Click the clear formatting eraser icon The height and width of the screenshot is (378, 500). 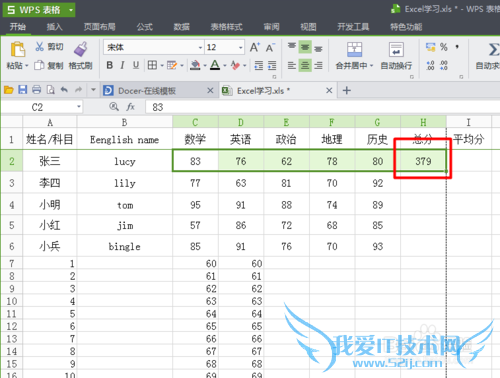235,65
